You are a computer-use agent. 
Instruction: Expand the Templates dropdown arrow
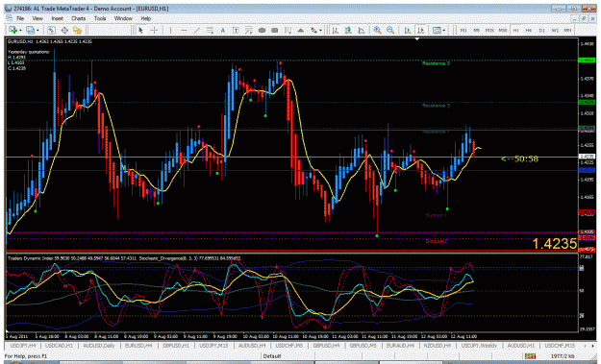point(444,30)
